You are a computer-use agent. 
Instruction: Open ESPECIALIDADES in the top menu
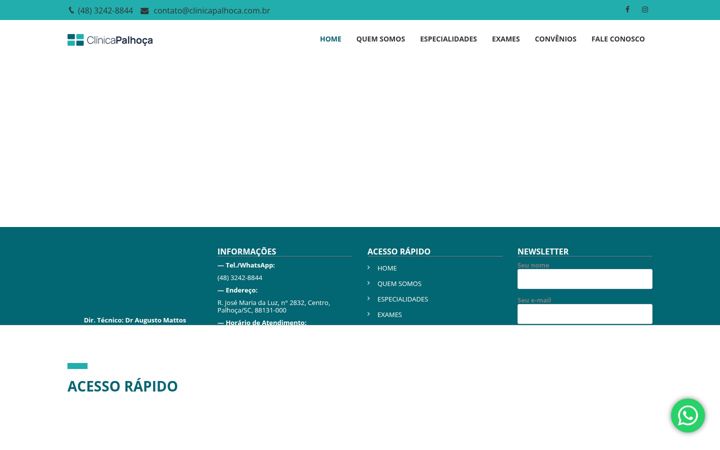point(448,39)
